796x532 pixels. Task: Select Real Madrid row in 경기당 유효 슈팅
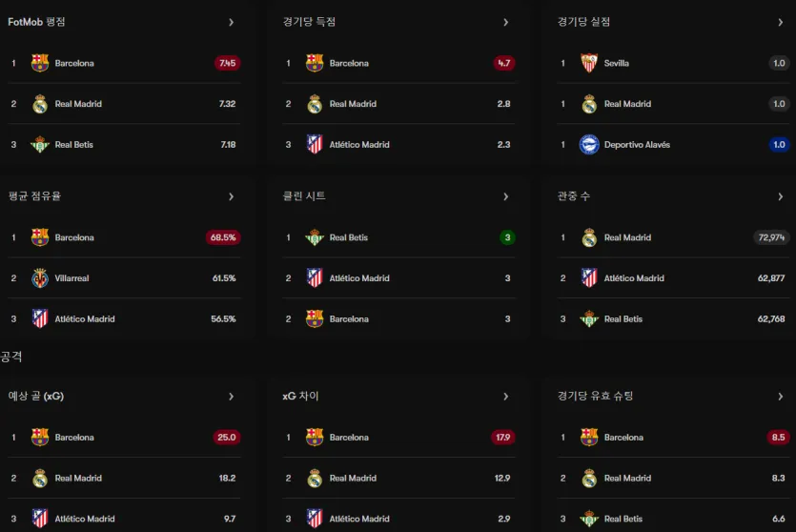[674, 479]
